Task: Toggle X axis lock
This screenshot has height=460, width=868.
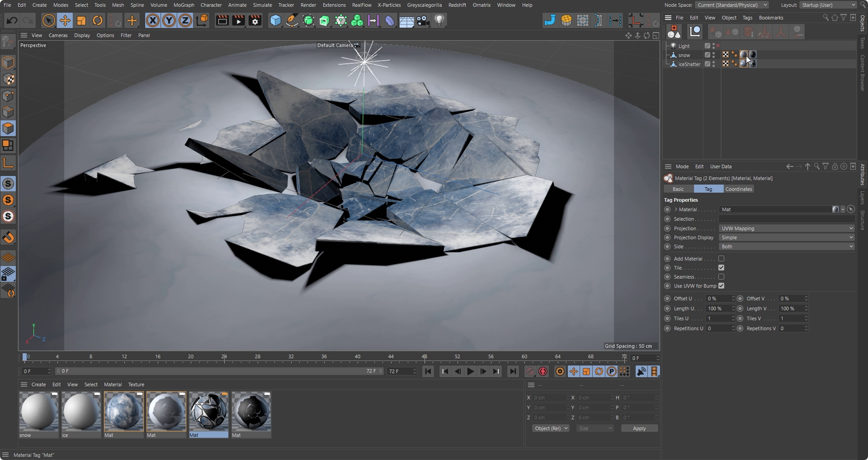Action: pos(153,21)
